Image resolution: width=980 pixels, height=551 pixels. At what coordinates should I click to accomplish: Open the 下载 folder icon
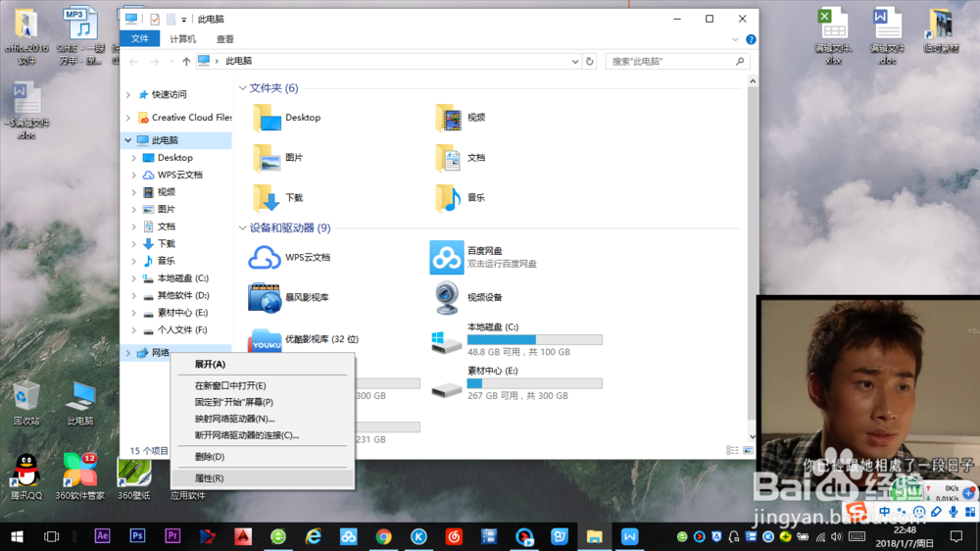[267, 198]
